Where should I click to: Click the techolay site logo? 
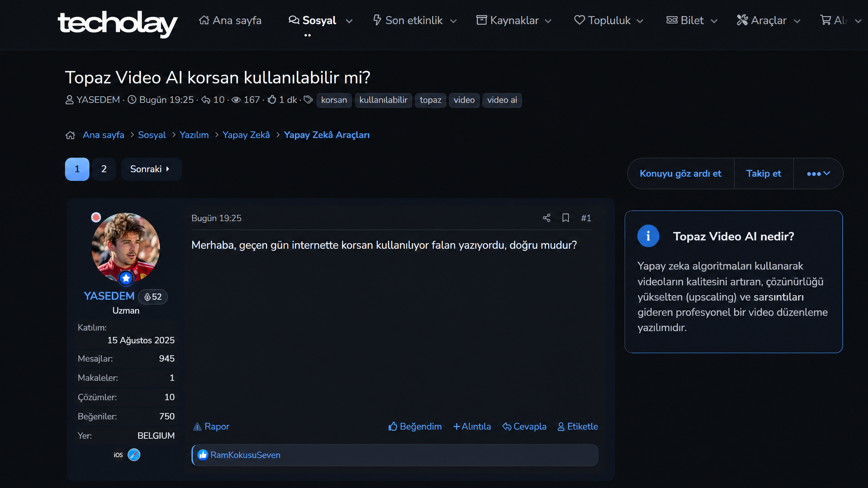click(117, 23)
